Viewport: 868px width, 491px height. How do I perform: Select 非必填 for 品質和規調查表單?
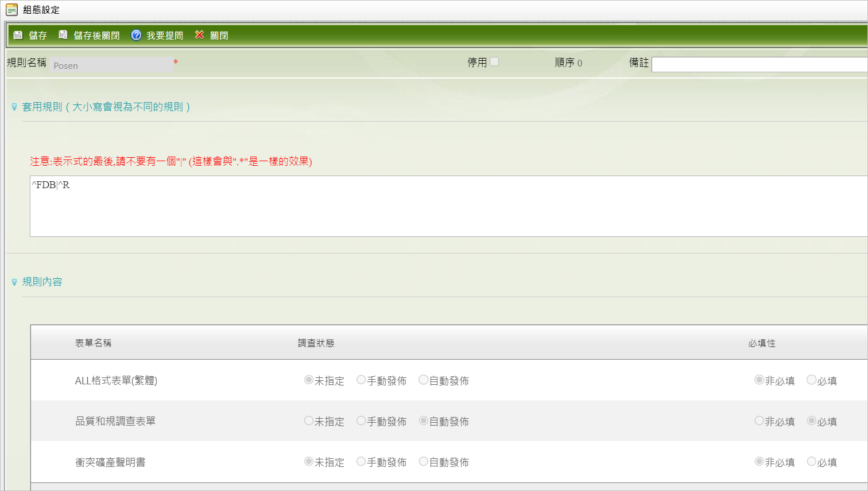[x=759, y=420]
